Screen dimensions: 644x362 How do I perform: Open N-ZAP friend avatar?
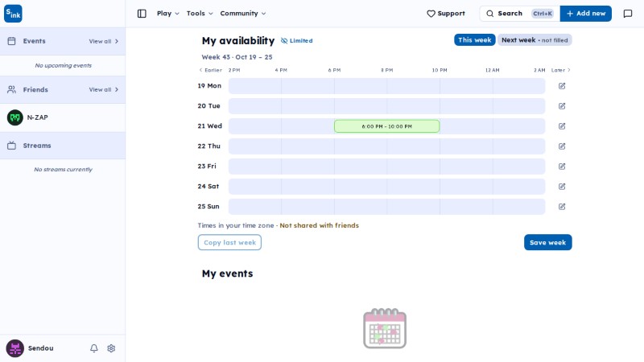point(15,117)
